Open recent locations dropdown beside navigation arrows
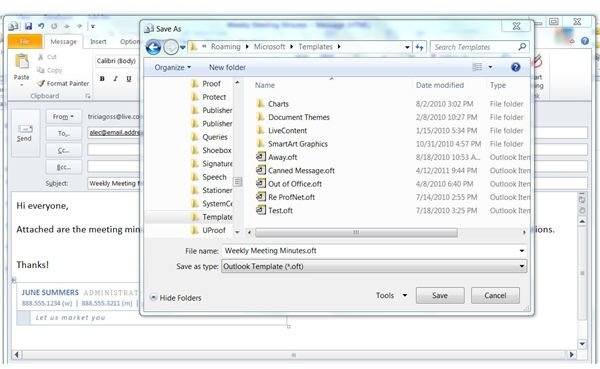The image size is (600, 369). point(183,47)
